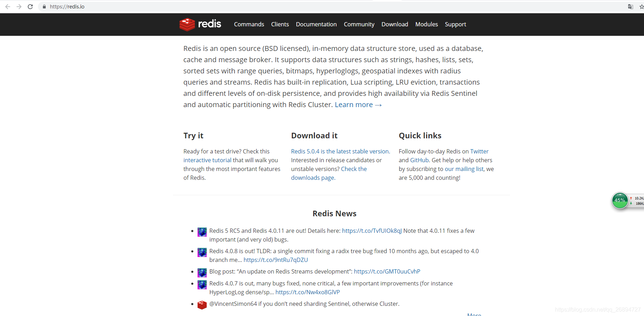Select Download in the navbar
This screenshot has height=316, width=644.
[395, 24]
